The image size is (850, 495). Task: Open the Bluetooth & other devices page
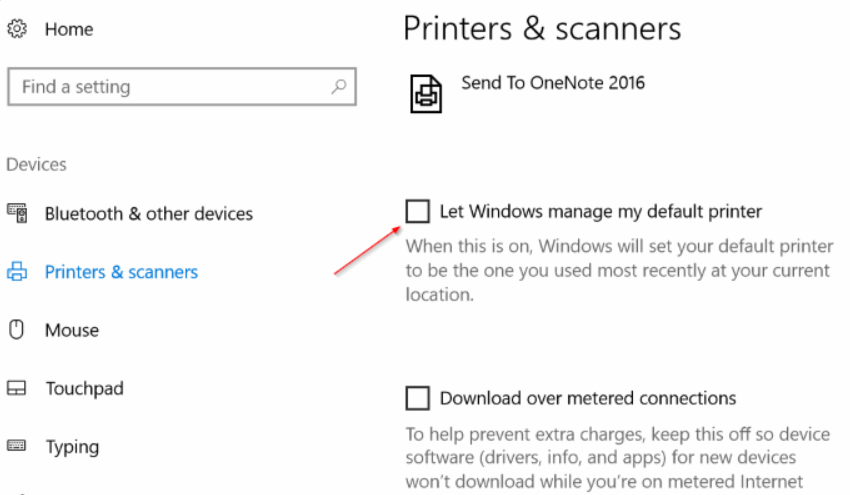(x=148, y=213)
